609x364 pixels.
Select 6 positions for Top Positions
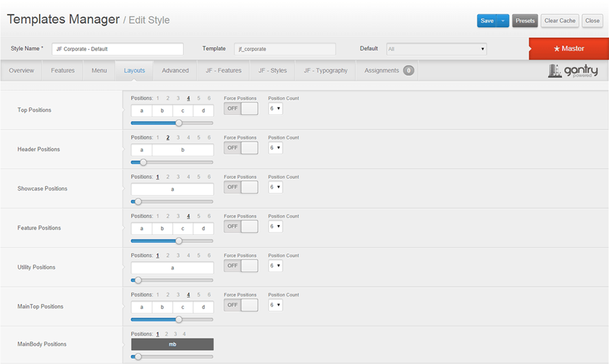209,98
